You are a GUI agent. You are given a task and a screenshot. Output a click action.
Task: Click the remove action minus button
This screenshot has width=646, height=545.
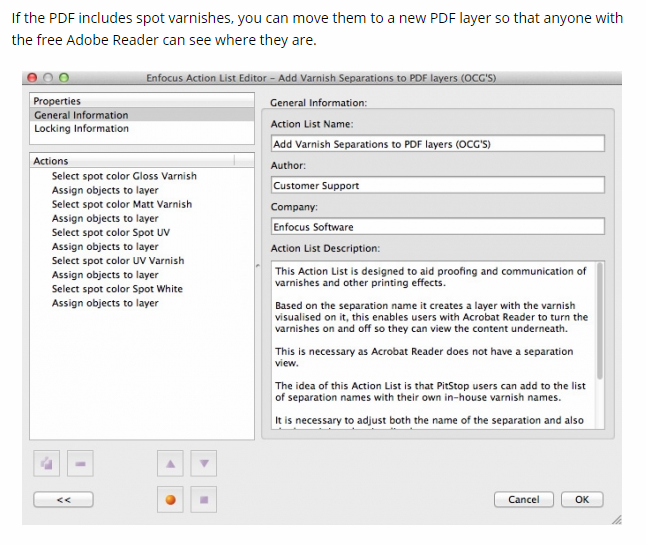[x=80, y=463]
